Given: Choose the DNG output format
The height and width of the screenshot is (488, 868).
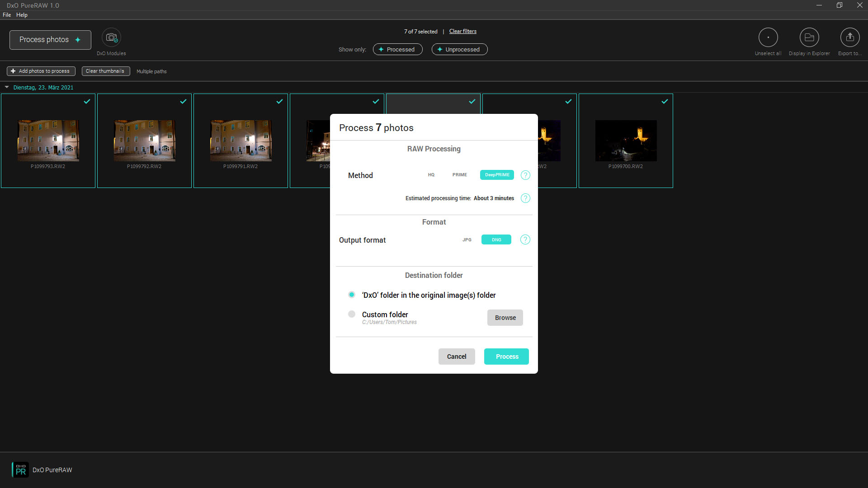Looking at the screenshot, I should (x=496, y=240).
